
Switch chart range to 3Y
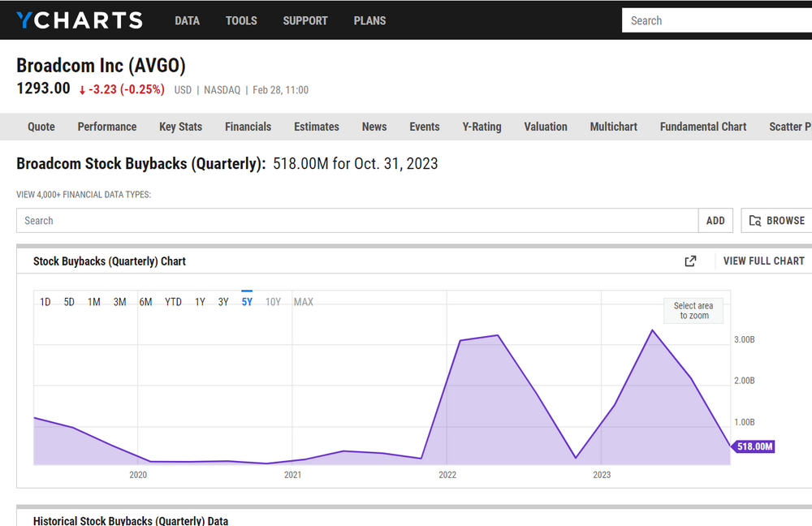click(x=223, y=302)
